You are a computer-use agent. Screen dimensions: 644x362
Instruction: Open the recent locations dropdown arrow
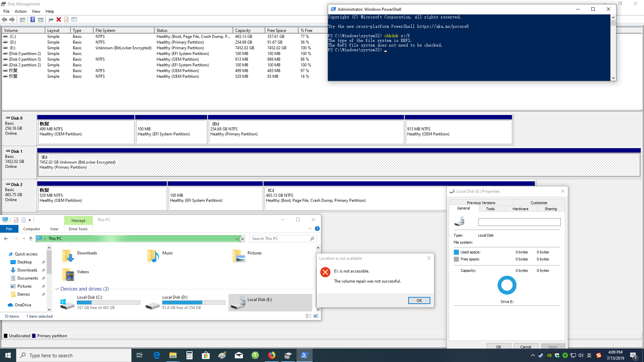click(24, 239)
